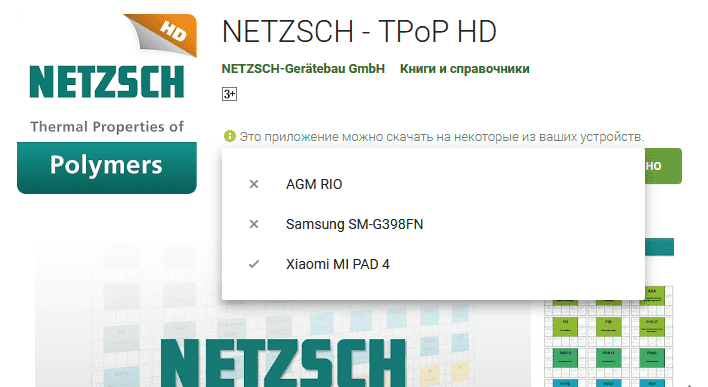Open the Книги и справочники category link
Screen dimensions: 708x387
(465, 69)
